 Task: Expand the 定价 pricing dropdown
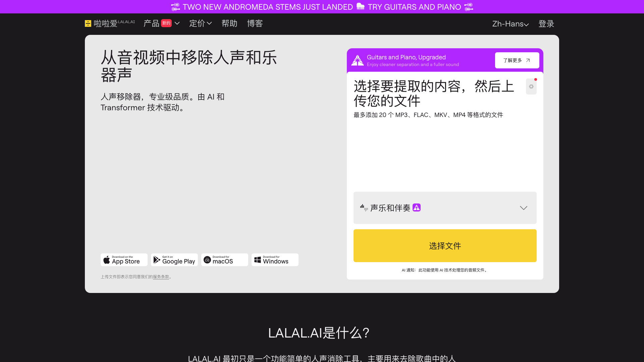tap(201, 23)
